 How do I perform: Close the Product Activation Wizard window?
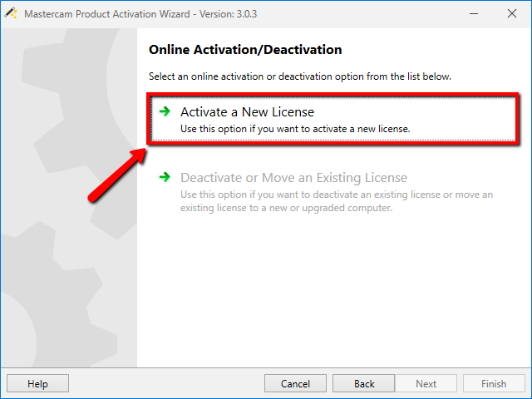pyautogui.click(x=512, y=13)
